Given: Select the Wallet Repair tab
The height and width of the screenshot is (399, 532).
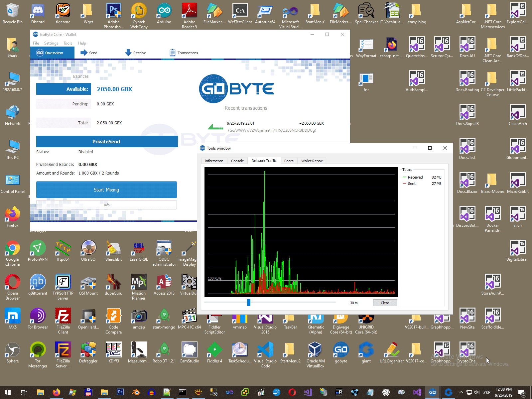Looking at the screenshot, I should pyautogui.click(x=312, y=161).
